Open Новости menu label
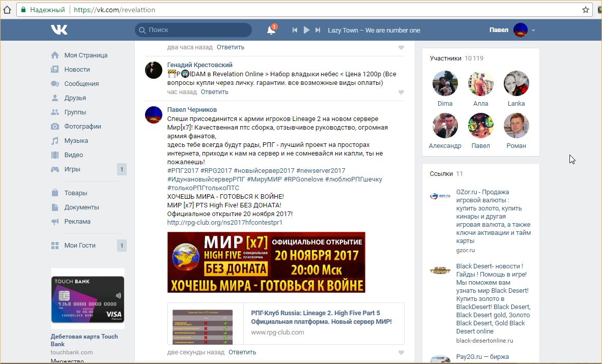This screenshot has height=364, width=602. [77, 70]
